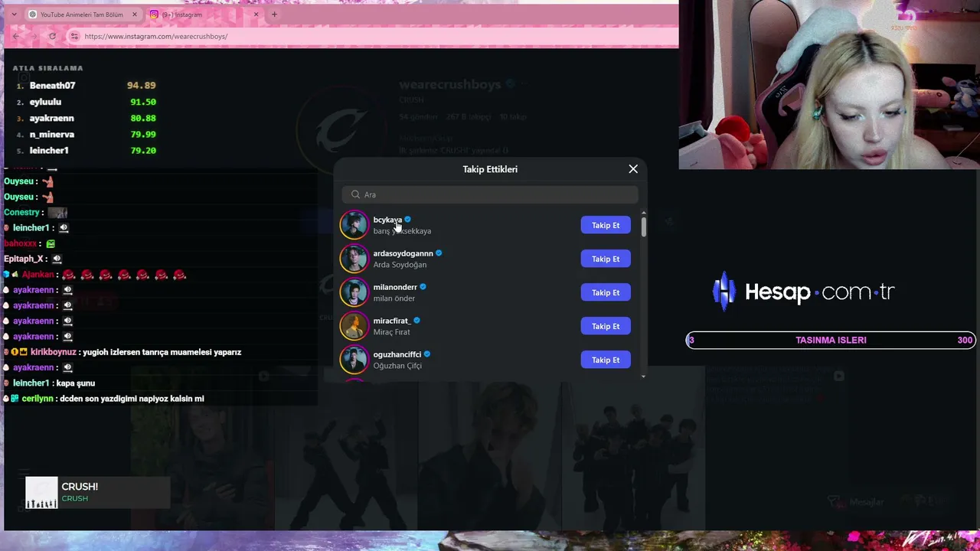Click the Instagram favicon on the tab
The image size is (980, 551).
(154, 15)
